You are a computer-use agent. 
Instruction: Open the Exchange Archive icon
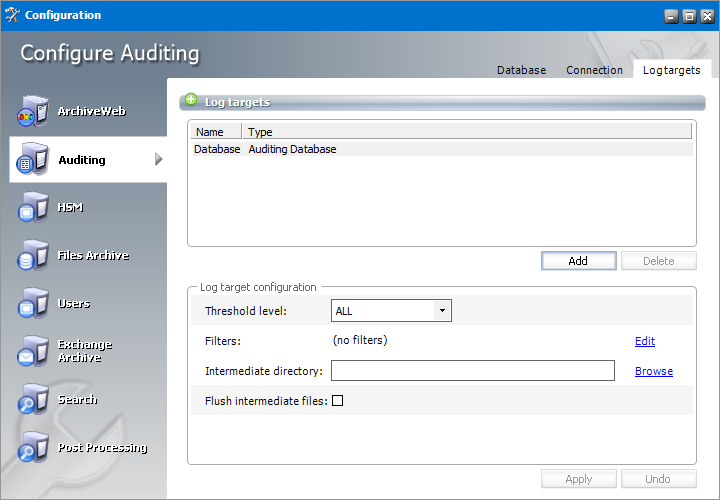click(x=32, y=352)
